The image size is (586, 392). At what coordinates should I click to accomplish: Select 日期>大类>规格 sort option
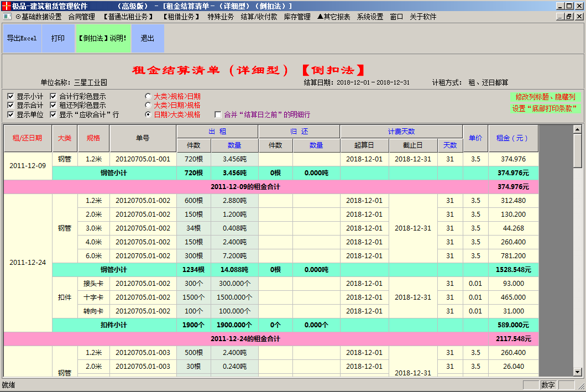click(148, 114)
